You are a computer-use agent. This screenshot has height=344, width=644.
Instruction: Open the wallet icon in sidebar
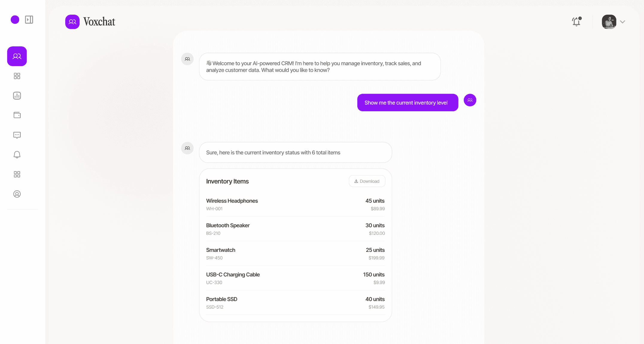pos(17,115)
